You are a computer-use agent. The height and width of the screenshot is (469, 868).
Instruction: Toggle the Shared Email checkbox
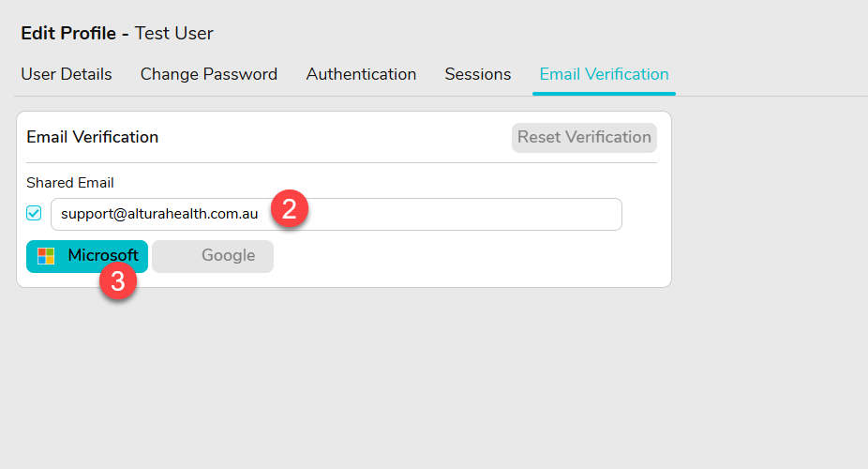tap(34, 214)
